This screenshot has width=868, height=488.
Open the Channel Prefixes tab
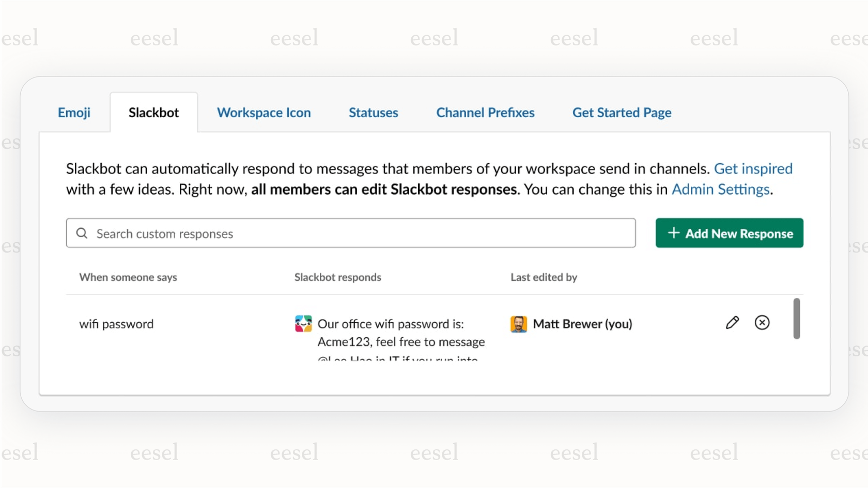point(485,112)
